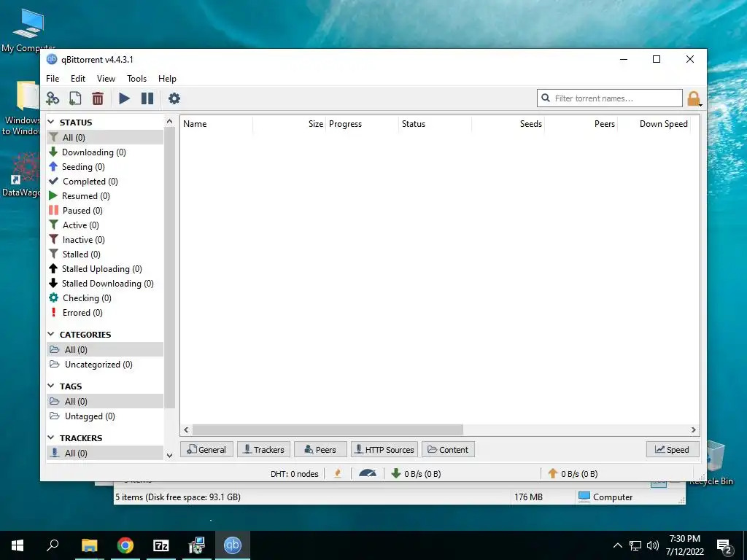This screenshot has width=747, height=560.
Task: Click the torrent list horizontal scrollbar thumb
Action: coord(328,430)
